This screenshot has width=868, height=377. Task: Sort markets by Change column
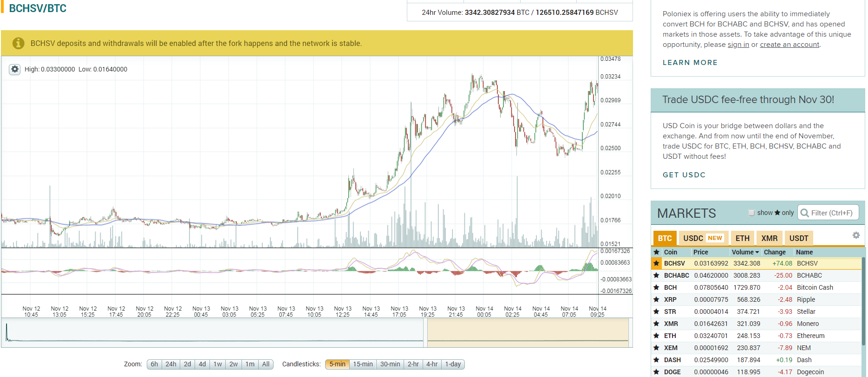point(775,252)
